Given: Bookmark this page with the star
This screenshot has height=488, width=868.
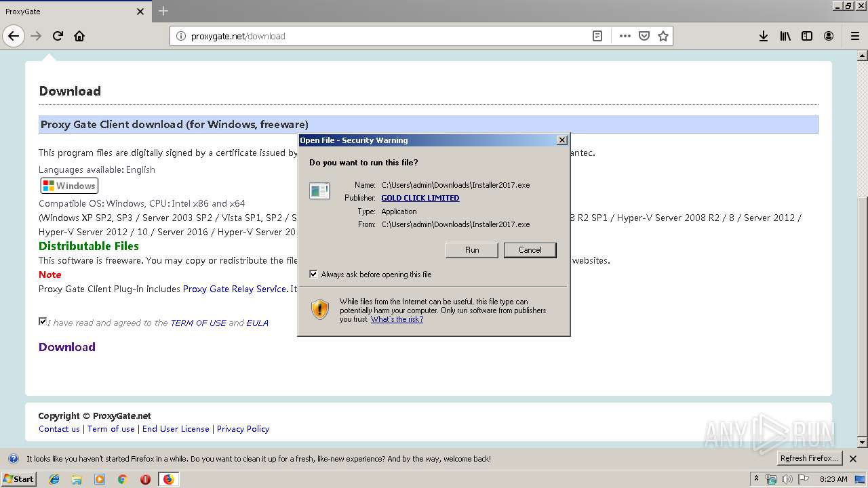Looking at the screenshot, I should click(x=663, y=36).
